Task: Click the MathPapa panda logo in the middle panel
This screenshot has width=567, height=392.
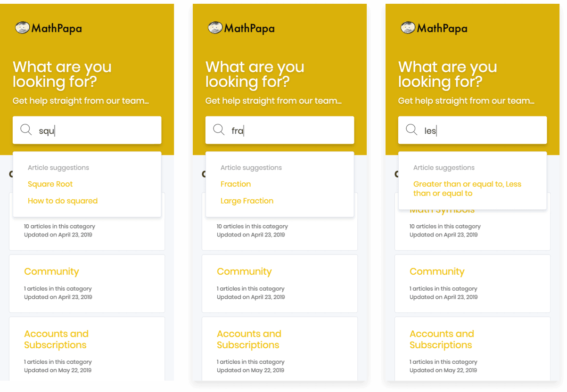Action: point(216,28)
